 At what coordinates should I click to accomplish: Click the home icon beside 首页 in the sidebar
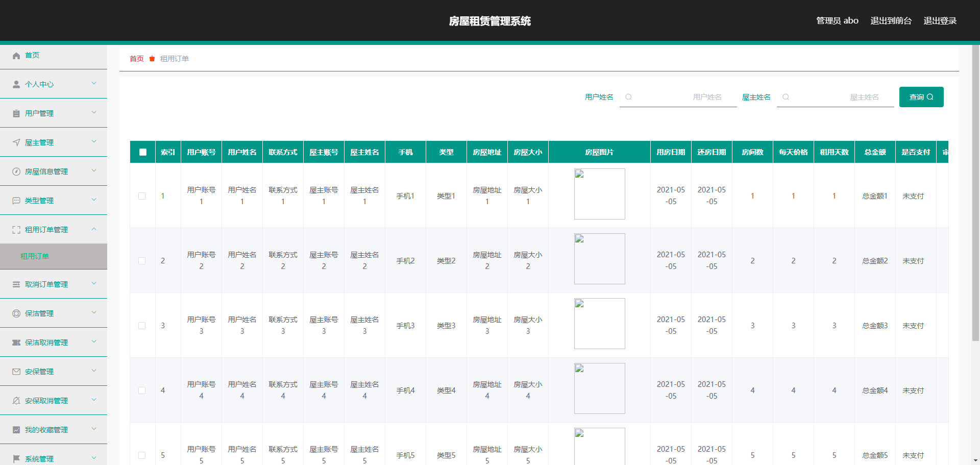coord(16,56)
